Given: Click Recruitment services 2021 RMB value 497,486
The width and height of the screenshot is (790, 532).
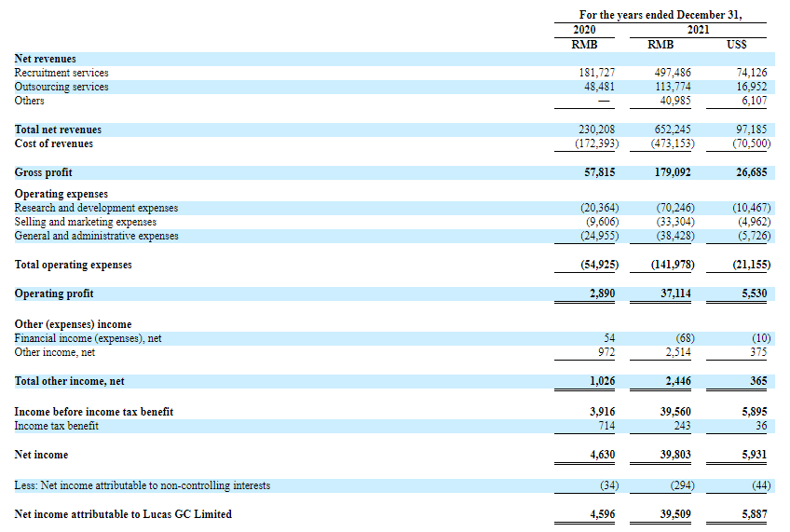Looking at the screenshot, I should [x=673, y=73].
